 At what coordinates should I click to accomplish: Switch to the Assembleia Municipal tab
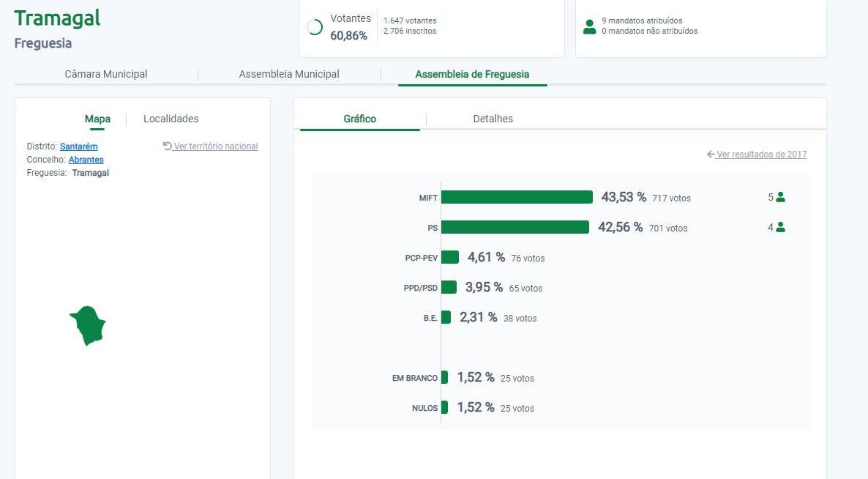click(x=289, y=74)
